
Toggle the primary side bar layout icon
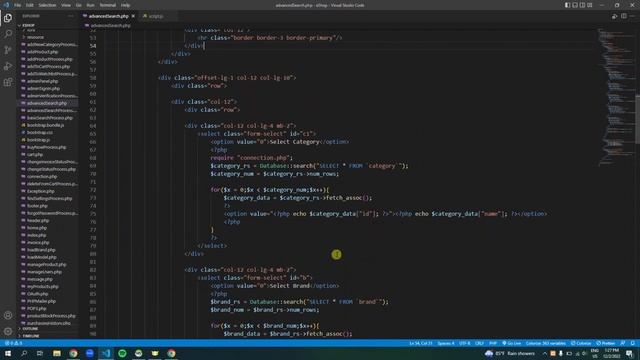[567, 5]
